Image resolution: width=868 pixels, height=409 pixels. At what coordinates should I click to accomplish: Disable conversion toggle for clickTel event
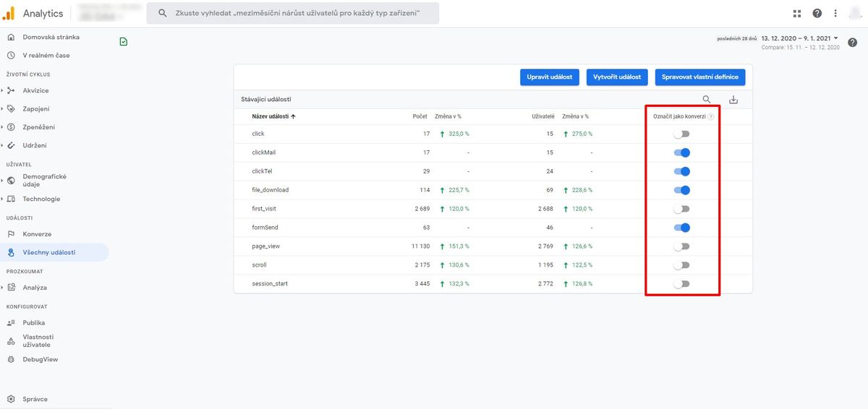click(681, 171)
